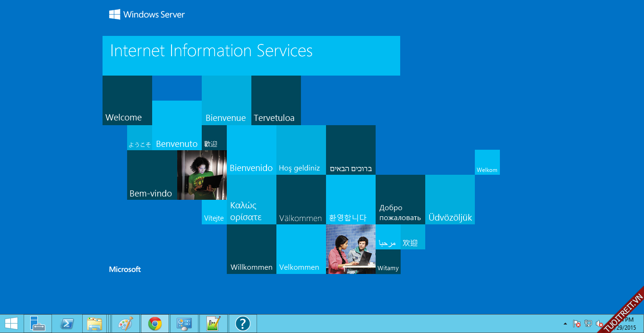Launch Server Manager from the taskbar
Screen dimensions: 644x333
[x=37, y=324]
